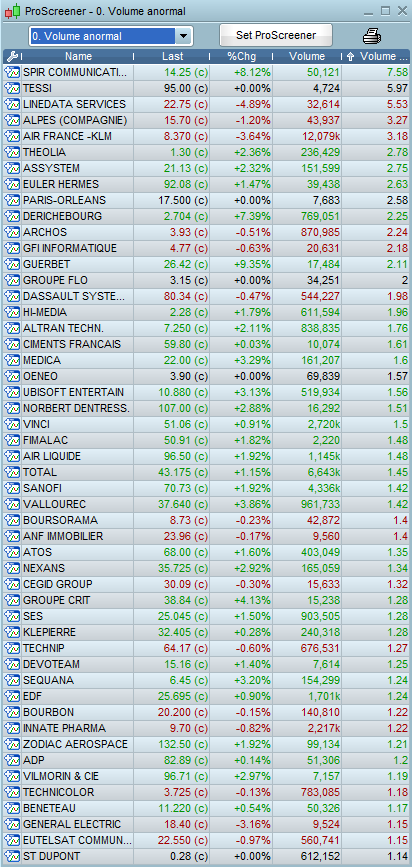This screenshot has width=412, height=867.
Task: Open chart icon for TECHNIP row
Action: click(x=12, y=649)
